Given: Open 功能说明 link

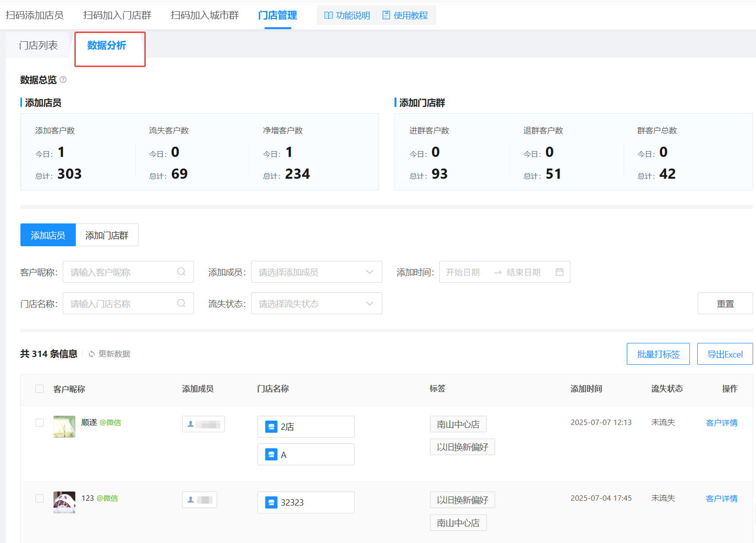Looking at the screenshot, I should (353, 16).
